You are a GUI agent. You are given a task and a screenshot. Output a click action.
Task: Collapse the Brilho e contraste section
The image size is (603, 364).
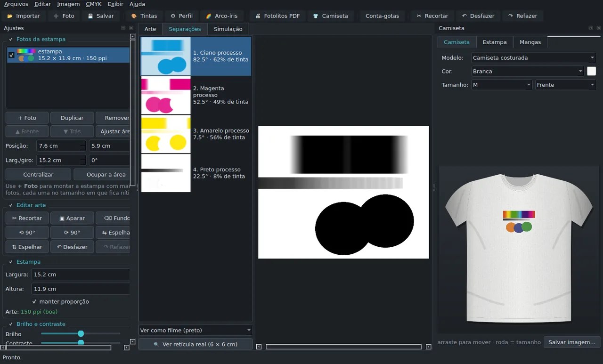click(x=10, y=324)
